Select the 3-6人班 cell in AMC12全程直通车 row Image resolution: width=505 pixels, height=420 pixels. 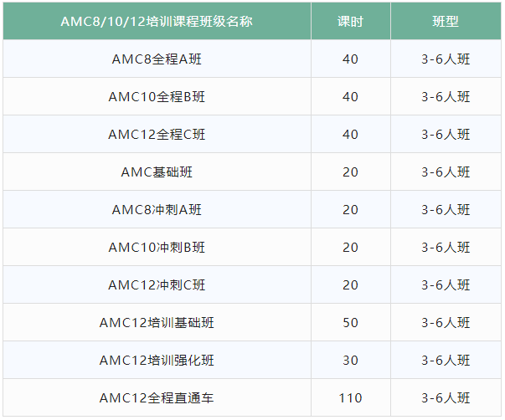pyautogui.click(x=446, y=398)
